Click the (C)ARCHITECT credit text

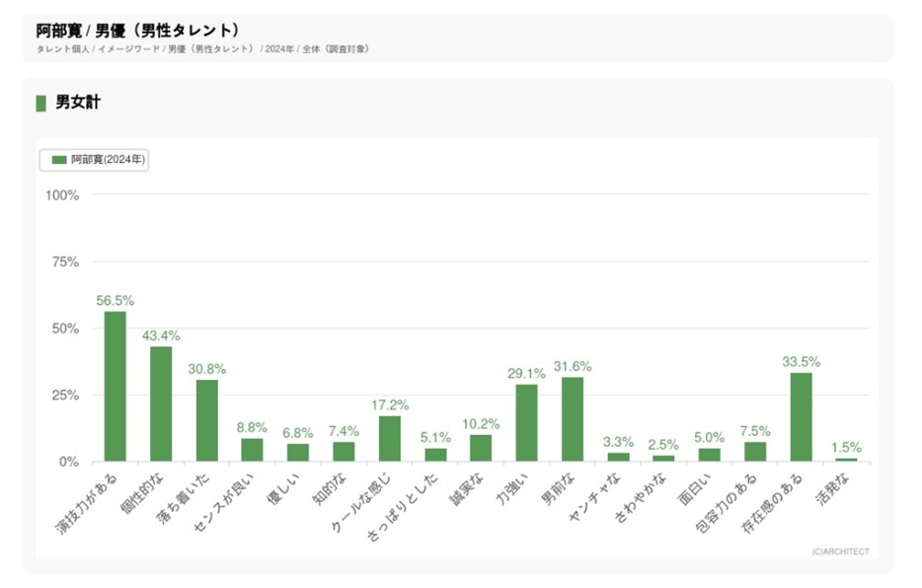(839, 551)
